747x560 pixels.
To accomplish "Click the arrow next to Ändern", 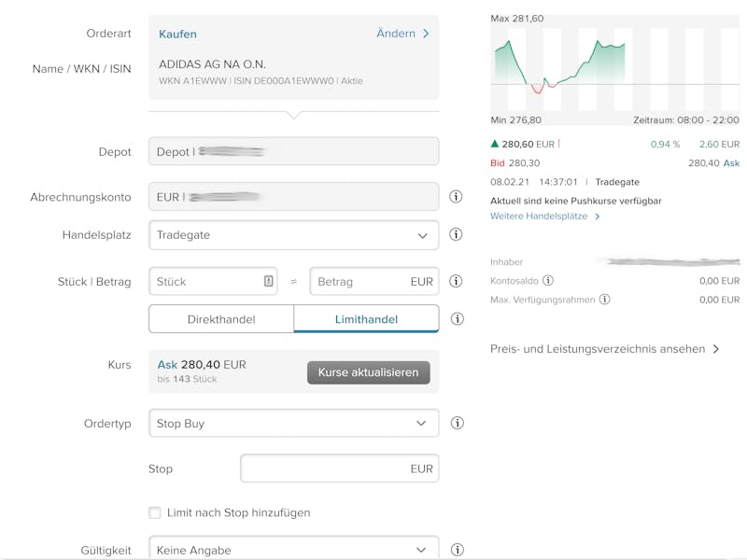I will coord(426,34).
